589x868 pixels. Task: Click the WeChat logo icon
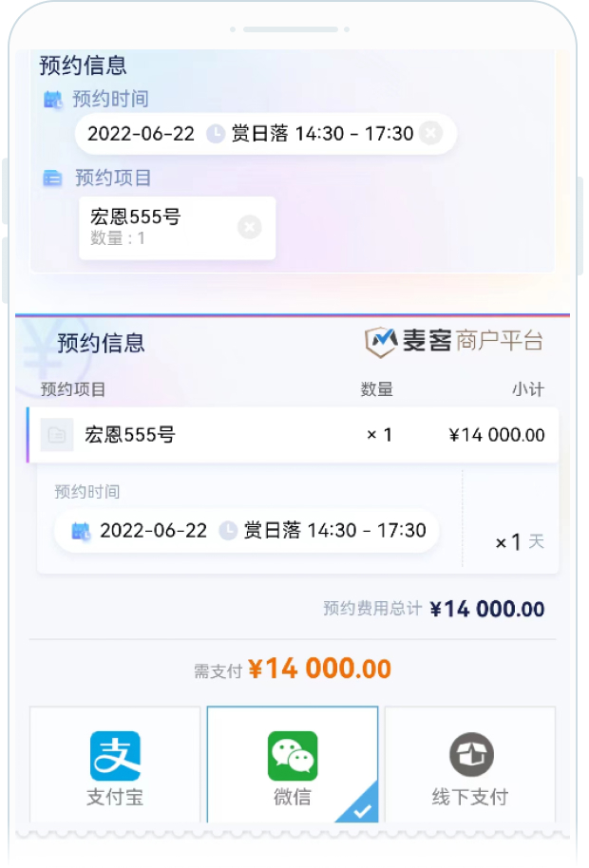coord(293,755)
